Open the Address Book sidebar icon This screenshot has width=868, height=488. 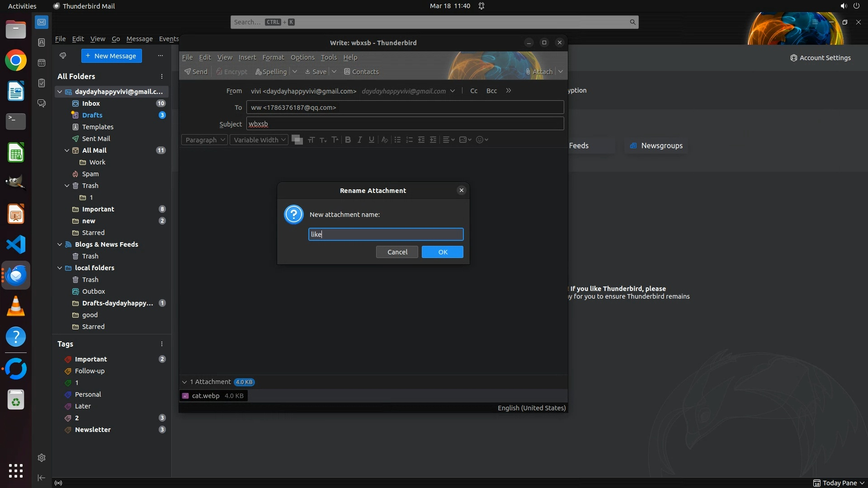(x=42, y=42)
